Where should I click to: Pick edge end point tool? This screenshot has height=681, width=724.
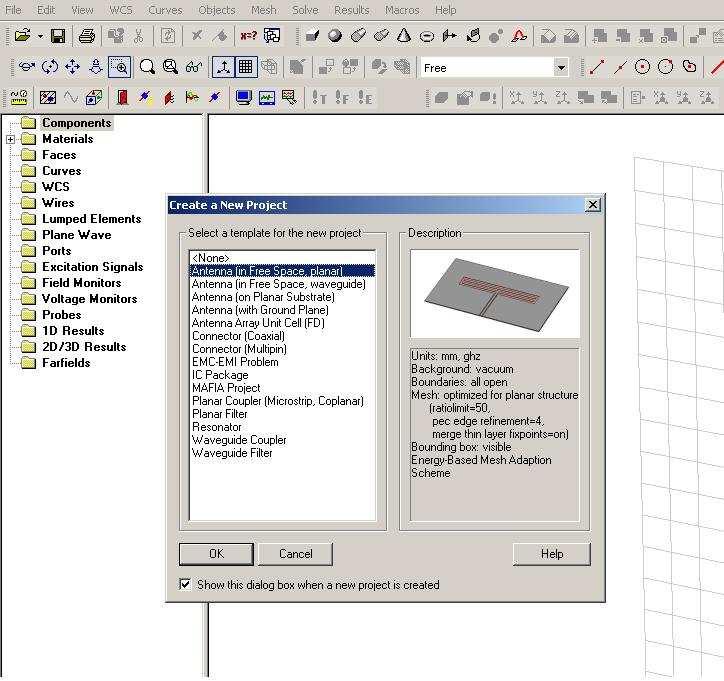click(597, 67)
